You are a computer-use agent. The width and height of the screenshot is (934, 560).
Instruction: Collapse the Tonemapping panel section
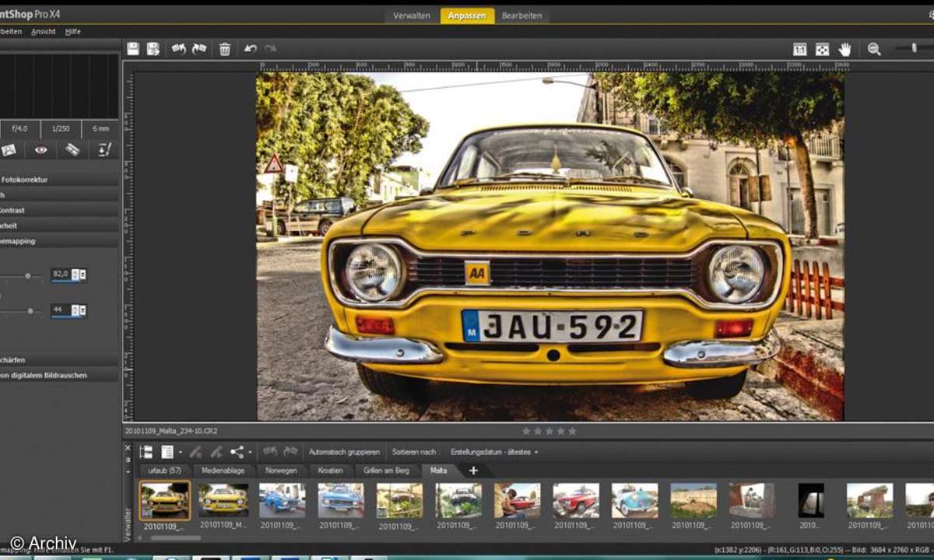pyautogui.click(x=59, y=241)
